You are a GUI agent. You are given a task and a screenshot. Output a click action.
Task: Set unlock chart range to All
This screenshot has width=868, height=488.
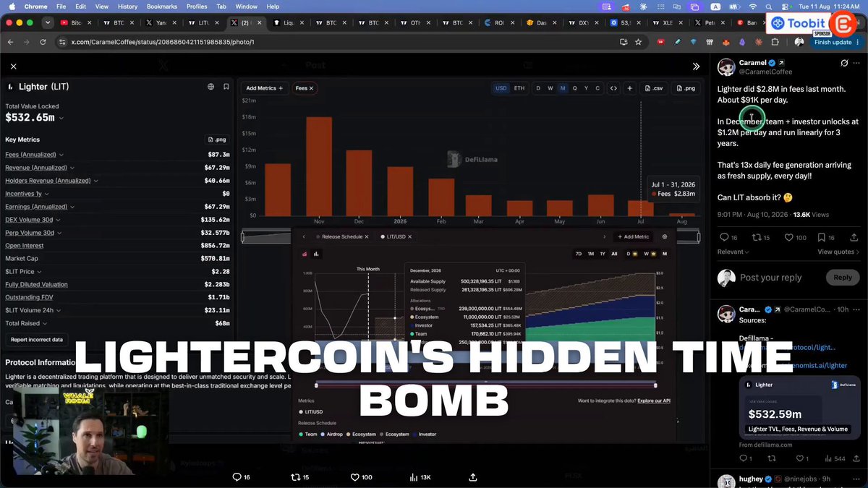coord(614,254)
